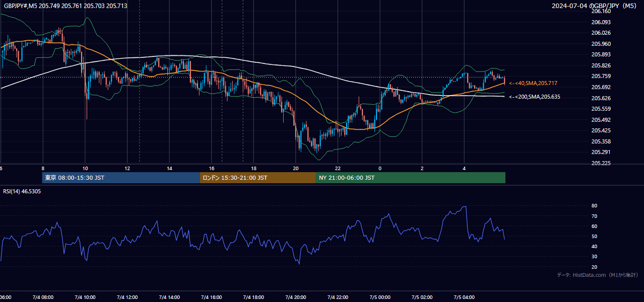This screenshot has height=302, width=644.
Task: Click hour tick 0 under the price chart
Action: tap(380, 169)
